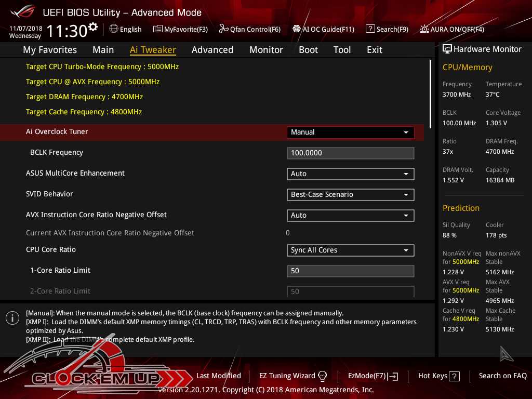Launch AI OC Guide(F11)
Viewport: 532px width, 399px height.
click(x=323, y=29)
